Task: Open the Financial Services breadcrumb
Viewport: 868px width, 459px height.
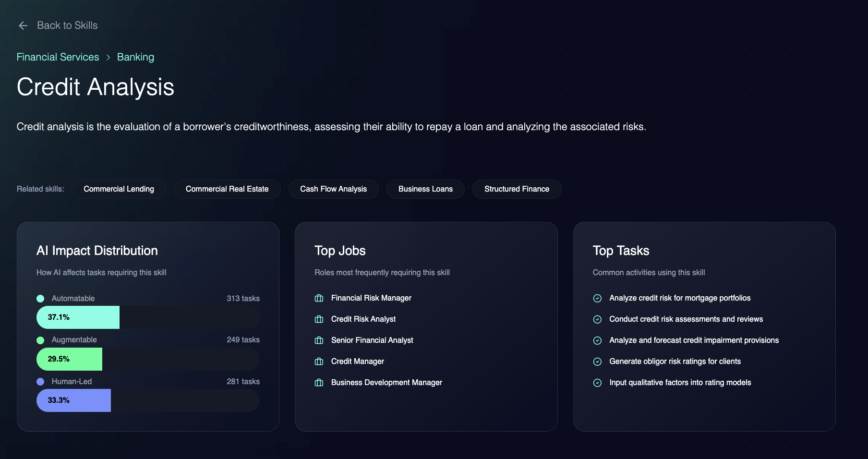Action: [58, 57]
